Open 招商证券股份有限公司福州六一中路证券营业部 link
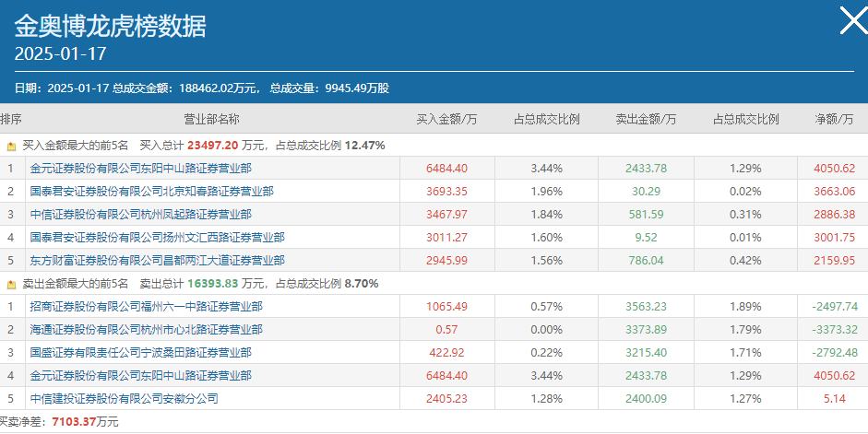This screenshot has height=434, width=868. pyautogui.click(x=146, y=307)
